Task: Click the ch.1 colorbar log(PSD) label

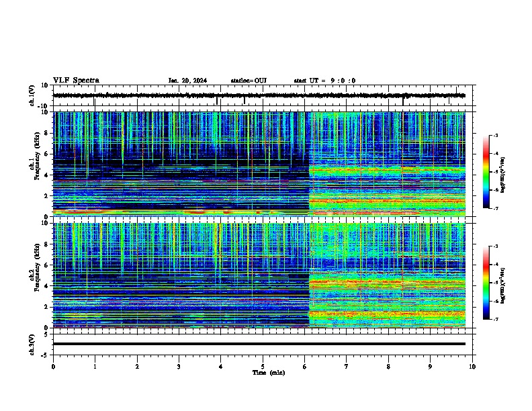Action: (502, 175)
